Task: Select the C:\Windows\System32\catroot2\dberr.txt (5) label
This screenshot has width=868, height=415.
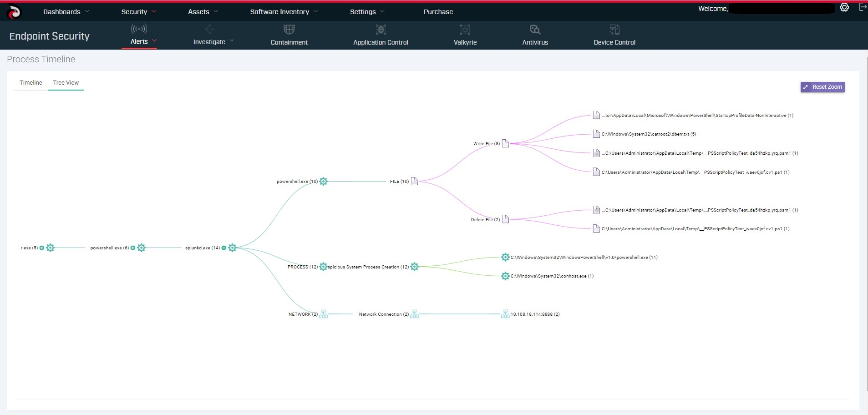Action: click(649, 134)
